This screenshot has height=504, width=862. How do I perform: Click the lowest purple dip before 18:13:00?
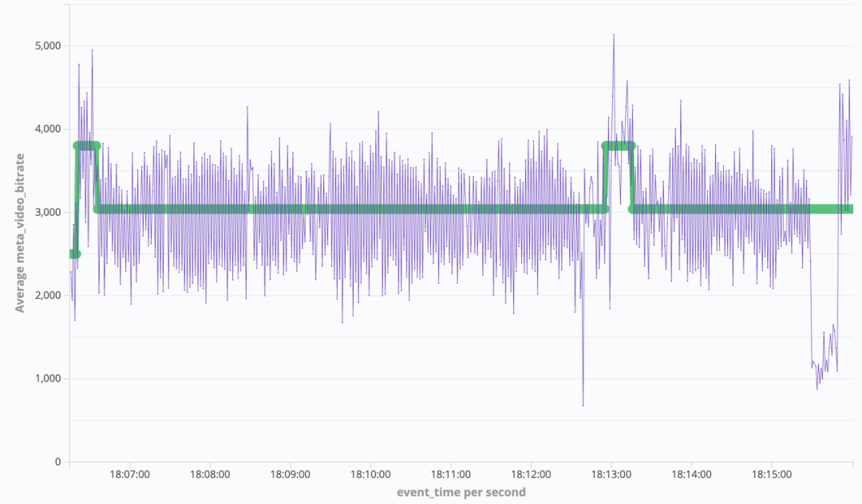click(x=583, y=404)
